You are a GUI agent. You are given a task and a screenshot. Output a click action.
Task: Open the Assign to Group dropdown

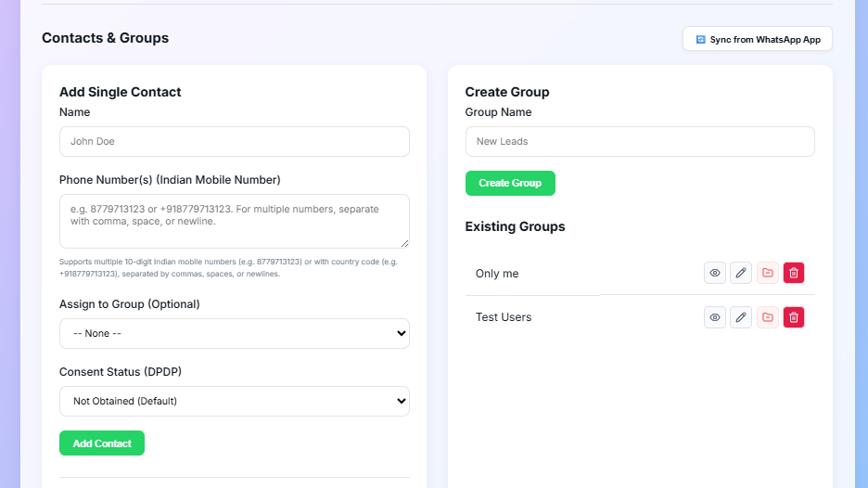(235, 333)
